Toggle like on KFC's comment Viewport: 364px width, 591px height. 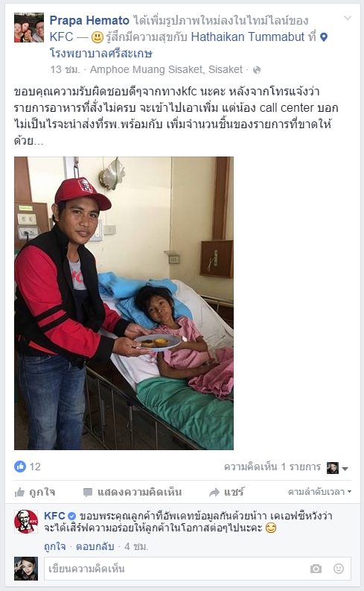pyautogui.click(x=54, y=546)
